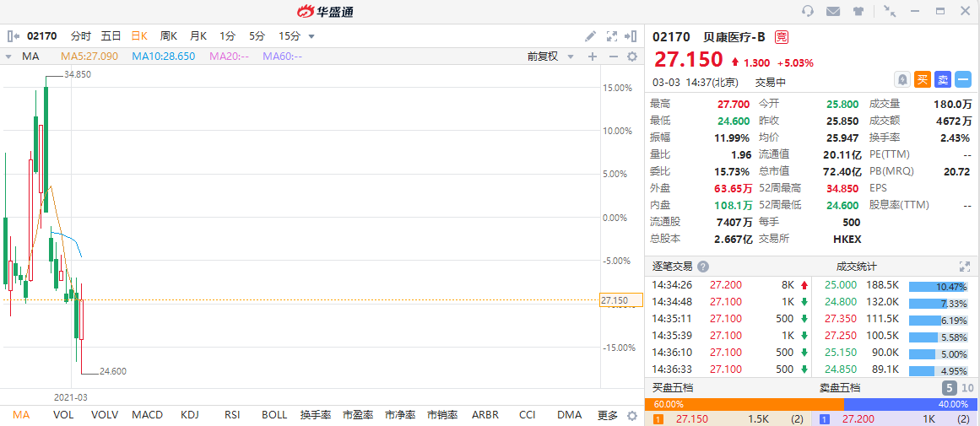Screen dimensions: 980x426
Task: Open help icon beside 逐笔交易
Action: (703, 267)
